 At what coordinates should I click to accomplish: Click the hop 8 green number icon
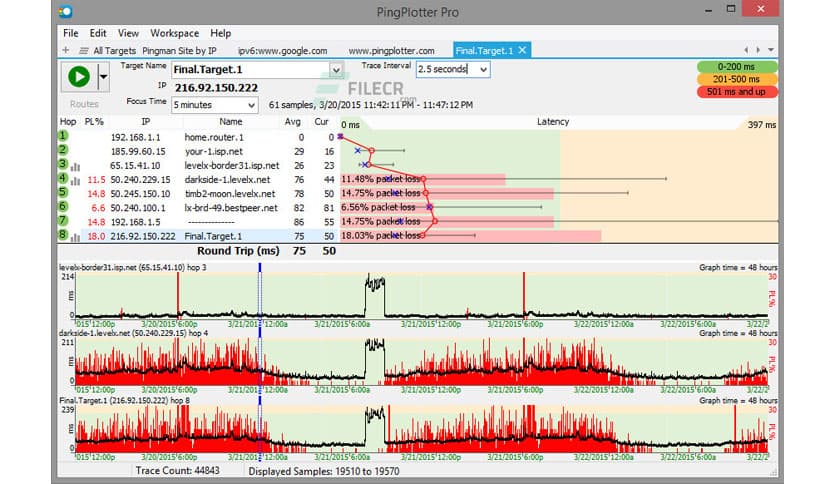63,235
